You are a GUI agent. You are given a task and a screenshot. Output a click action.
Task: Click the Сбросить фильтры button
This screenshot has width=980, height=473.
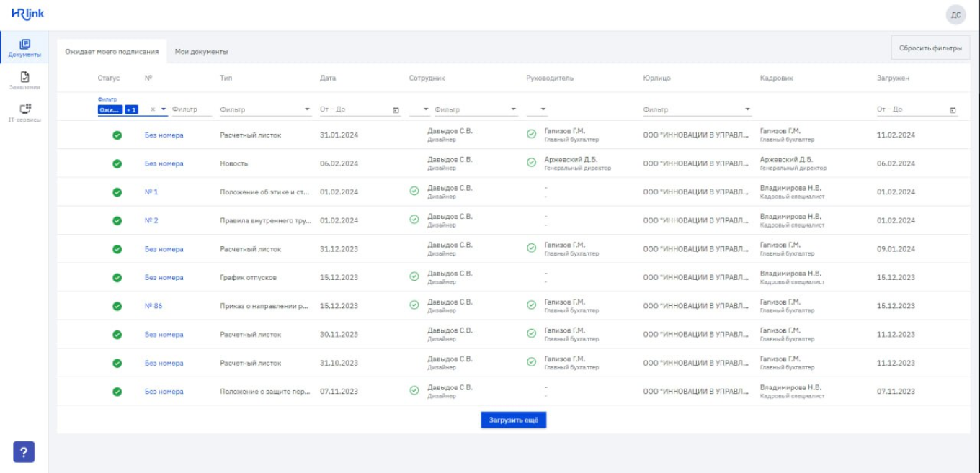tap(930, 48)
